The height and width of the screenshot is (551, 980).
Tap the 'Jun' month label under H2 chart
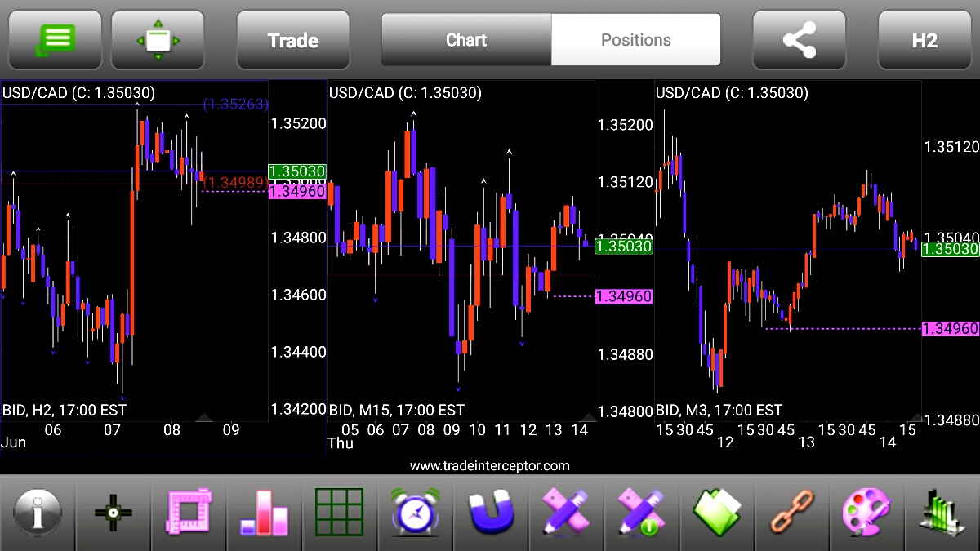click(14, 442)
